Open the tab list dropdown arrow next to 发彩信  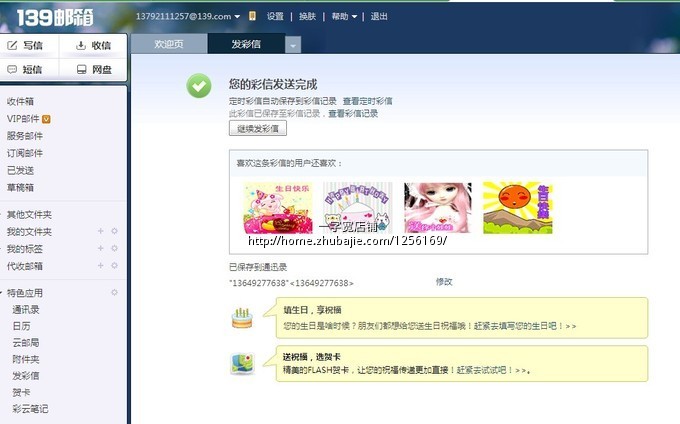point(293,45)
